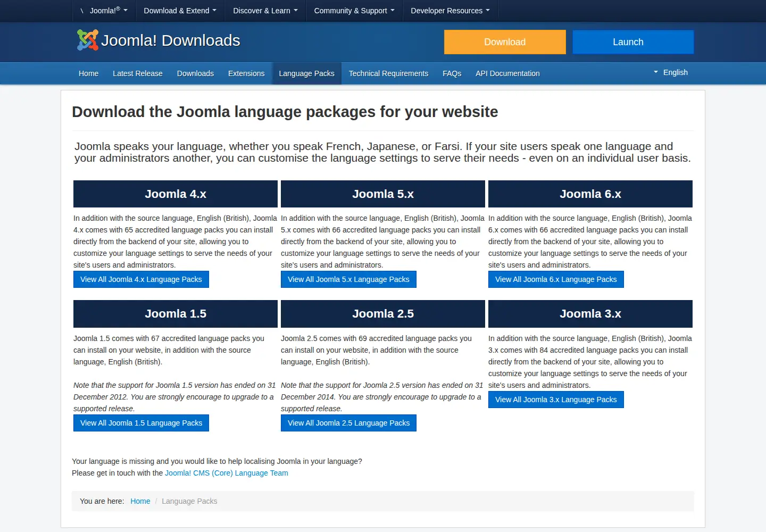Click the Joomla 5.x section heading
Image resolution: width=766 pixels, height=532 pixels.
click(383, 194)
